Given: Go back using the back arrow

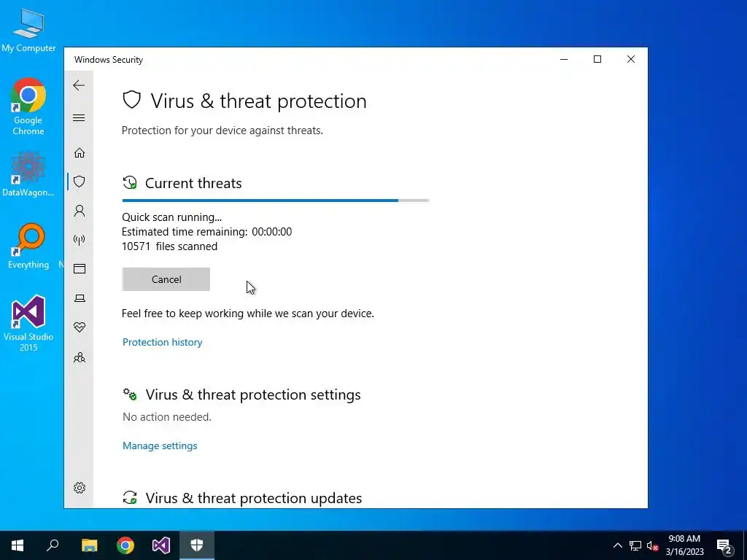Looking at the screenshot, I should [79, 85].
